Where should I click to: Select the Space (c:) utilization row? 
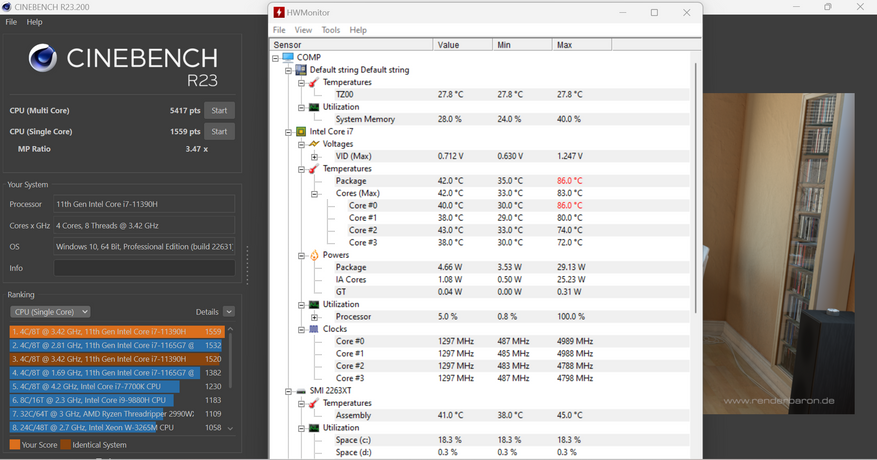[481, 440]
